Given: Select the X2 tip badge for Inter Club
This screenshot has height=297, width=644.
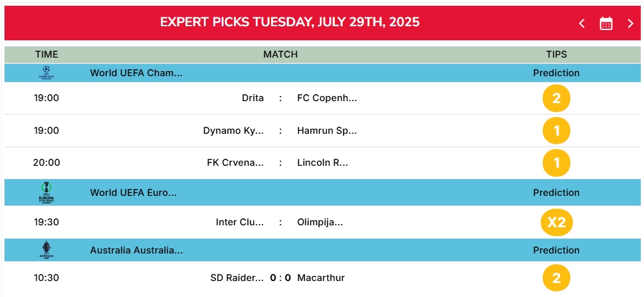Looking at the screenshot, I should coord(556,222).
